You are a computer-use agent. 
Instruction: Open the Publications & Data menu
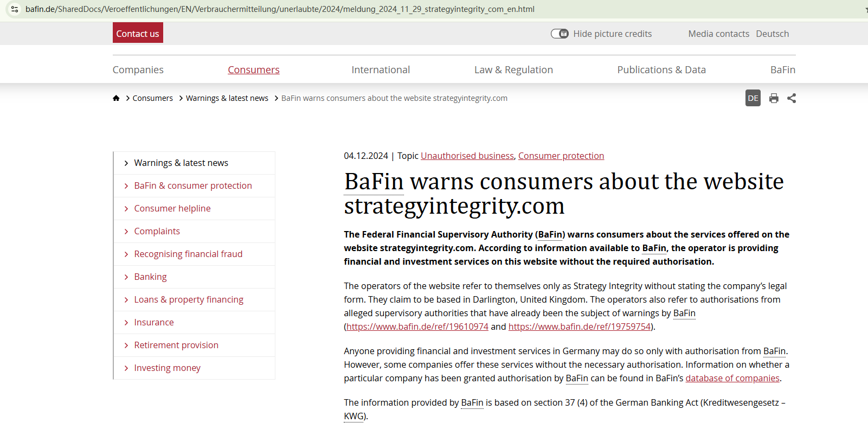click(661, 70)
